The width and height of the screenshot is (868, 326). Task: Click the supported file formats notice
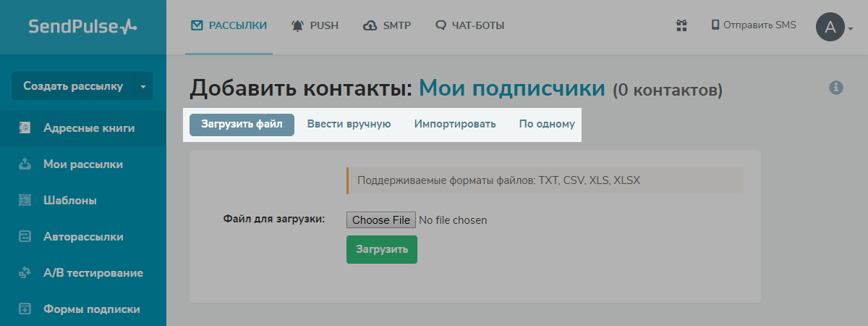[x=545, y=180]
